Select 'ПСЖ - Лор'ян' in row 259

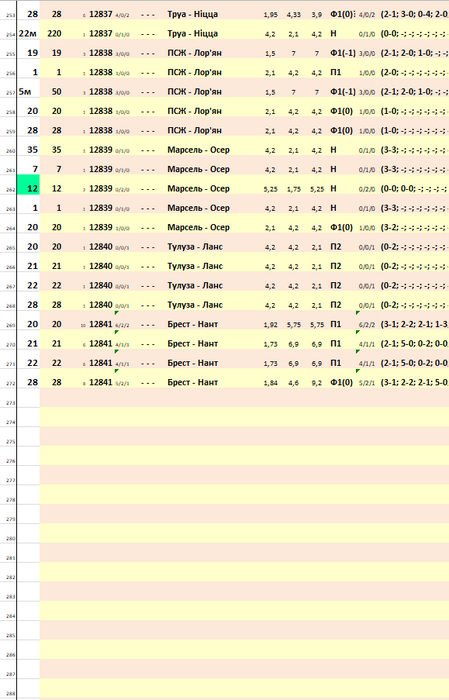[x=194, y=130]
